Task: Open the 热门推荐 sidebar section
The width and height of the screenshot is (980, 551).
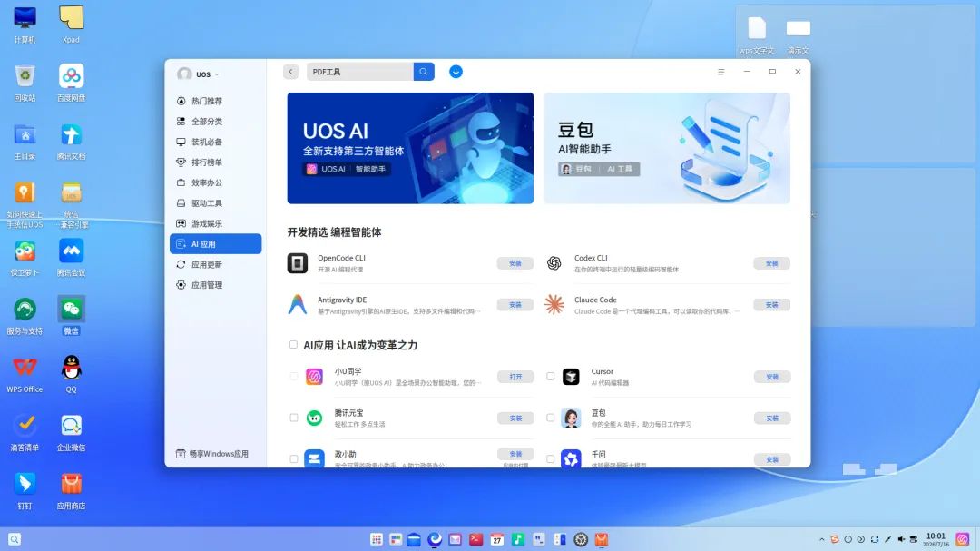Action: pos(216,101)
